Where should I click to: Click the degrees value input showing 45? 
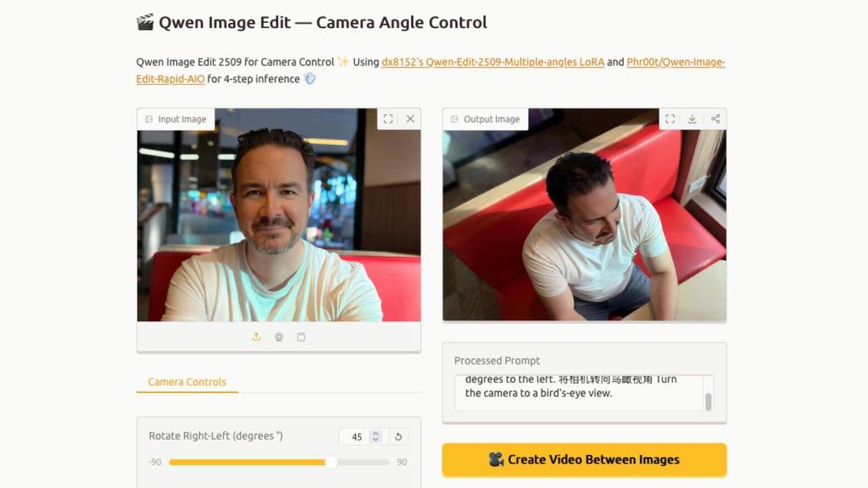[x=356, y=436]
